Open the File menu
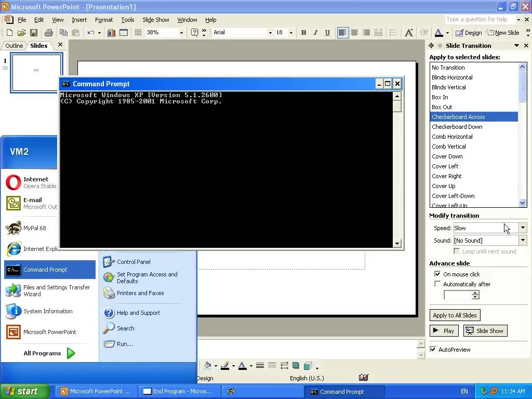 [22, 20]
